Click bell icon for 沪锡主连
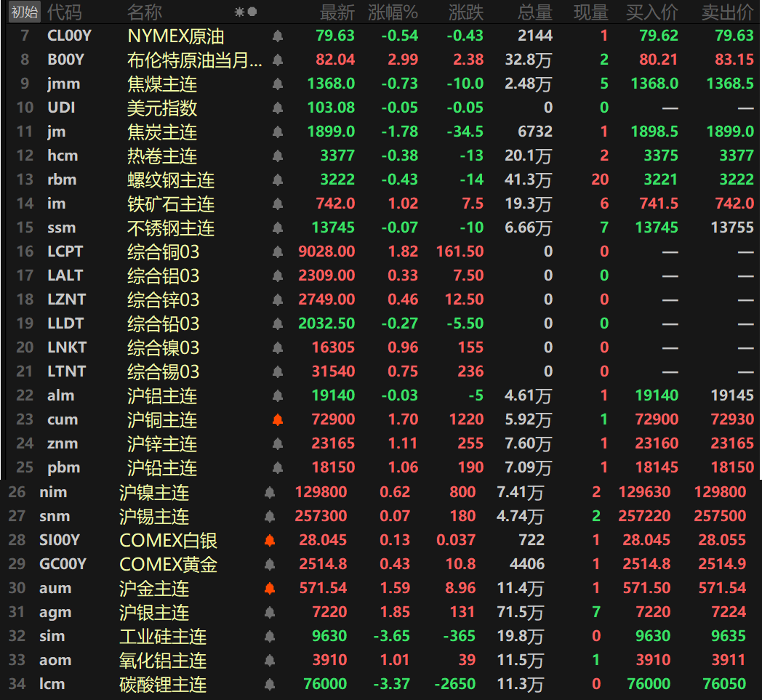 point(270,516)
